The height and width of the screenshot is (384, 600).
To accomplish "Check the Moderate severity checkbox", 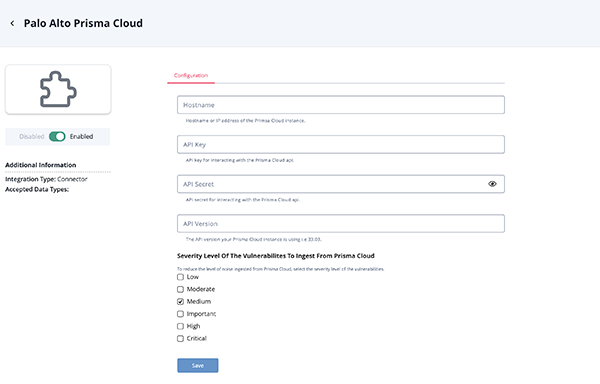I will click(180, 289).
